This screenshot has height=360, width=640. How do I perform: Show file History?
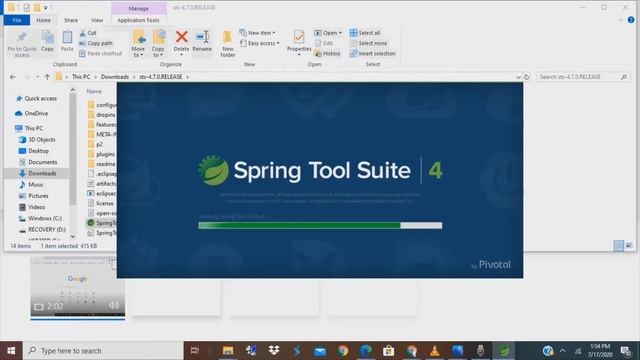(327, 53)
